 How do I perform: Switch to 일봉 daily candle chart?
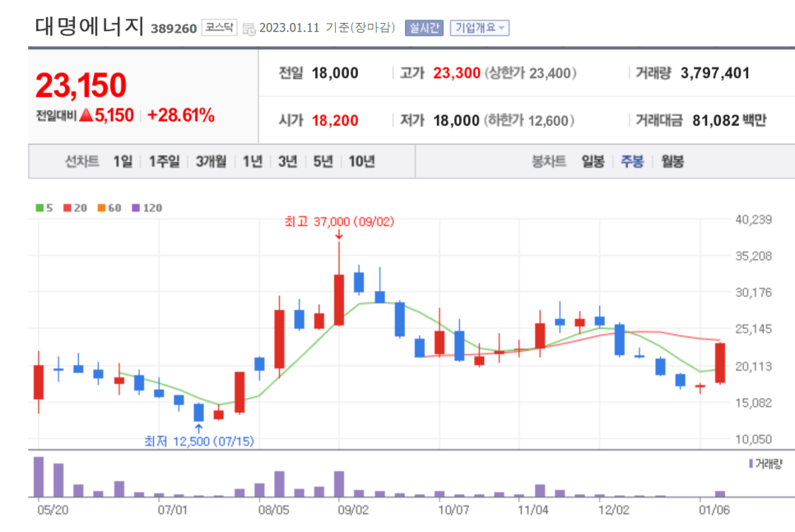[x=593, y=162]
